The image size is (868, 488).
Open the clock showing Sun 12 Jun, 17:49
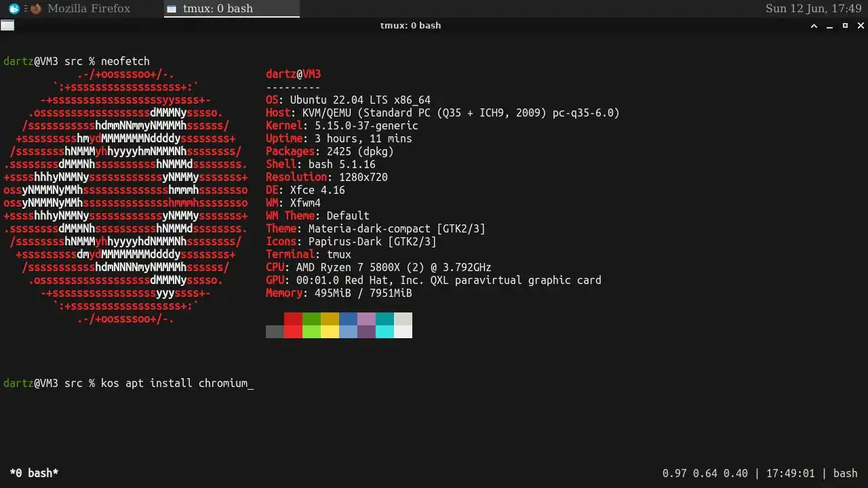[813, 9]
